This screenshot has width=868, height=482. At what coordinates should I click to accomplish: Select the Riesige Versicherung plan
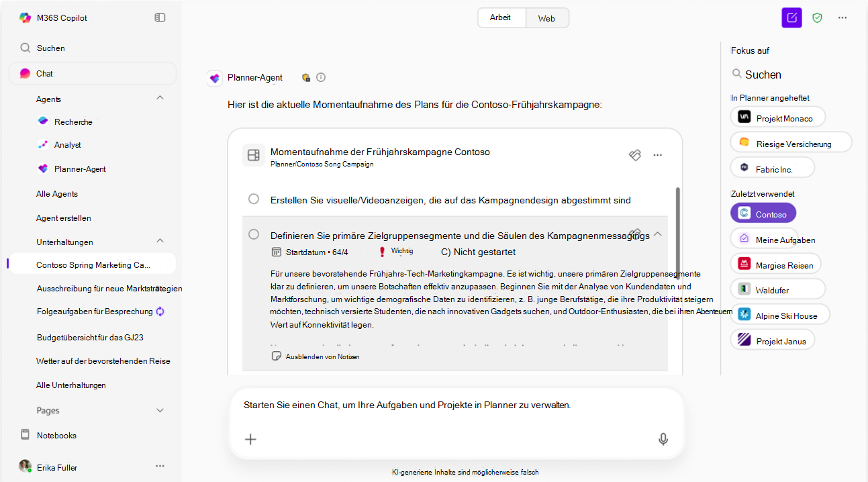click(791, 142)
